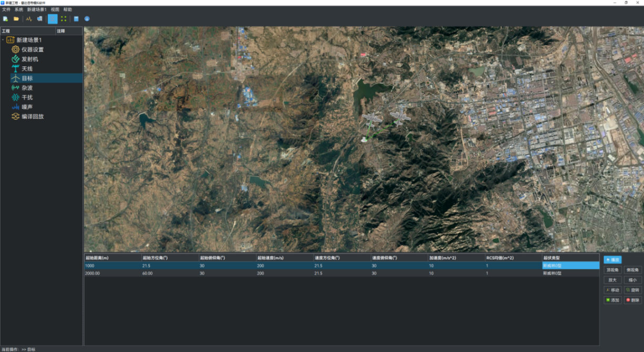Open the 文件 menu
This screenshot has height=352, width=644.
pos(6,9)
